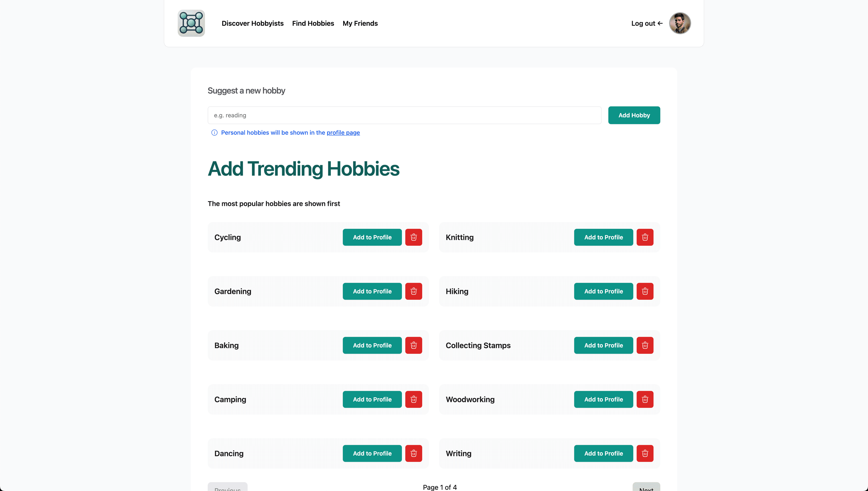Click the info icon beside personal hobbies note
This screenshot has height=491, width=868.
coord(214,132)
